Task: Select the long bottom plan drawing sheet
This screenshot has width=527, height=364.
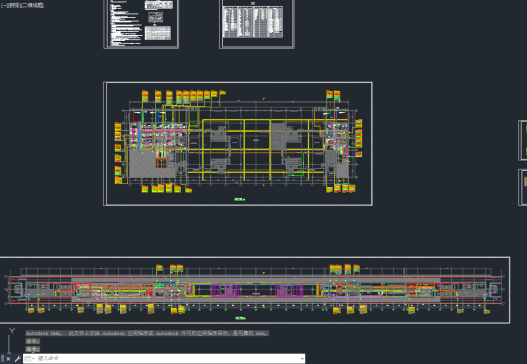Action: click(255, 290)
